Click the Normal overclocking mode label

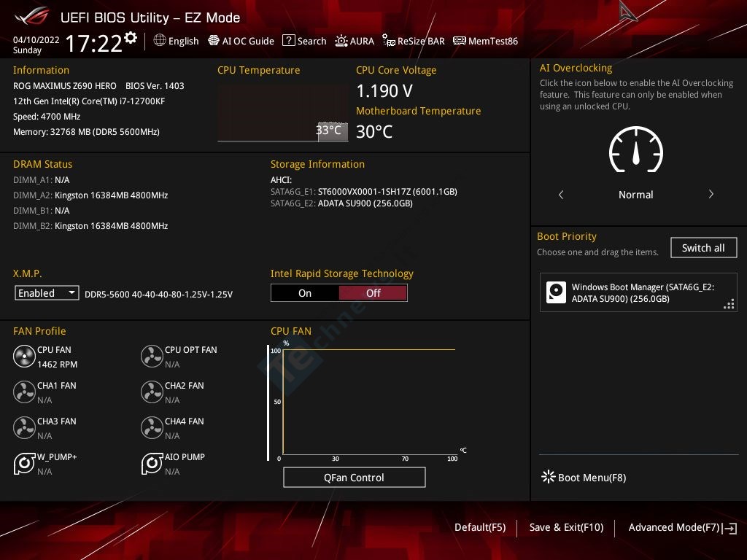click(635, 195)
